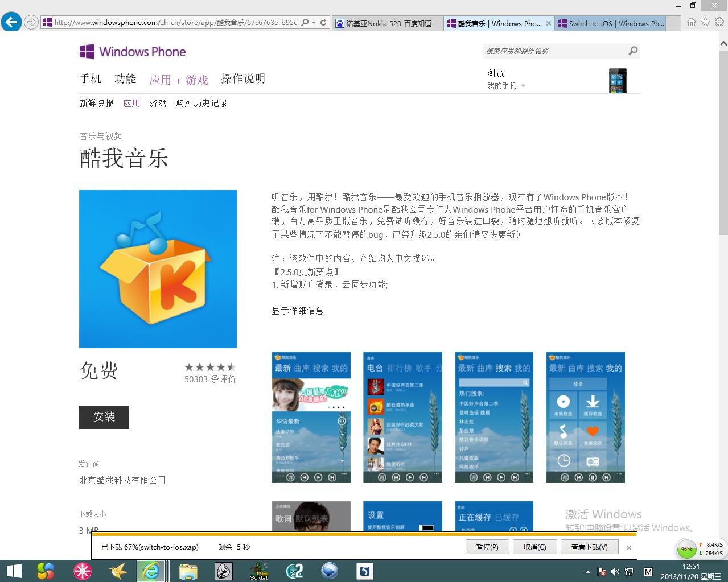
Task: Open the 设置 screenshot thumbnail
Action: (403, 516)
